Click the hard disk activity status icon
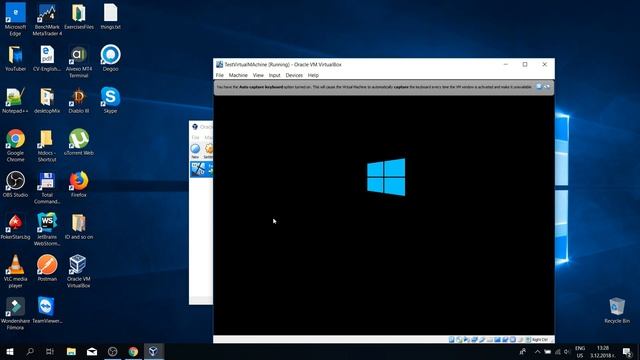This screenshot has height=360, width=640. (451, 340)
